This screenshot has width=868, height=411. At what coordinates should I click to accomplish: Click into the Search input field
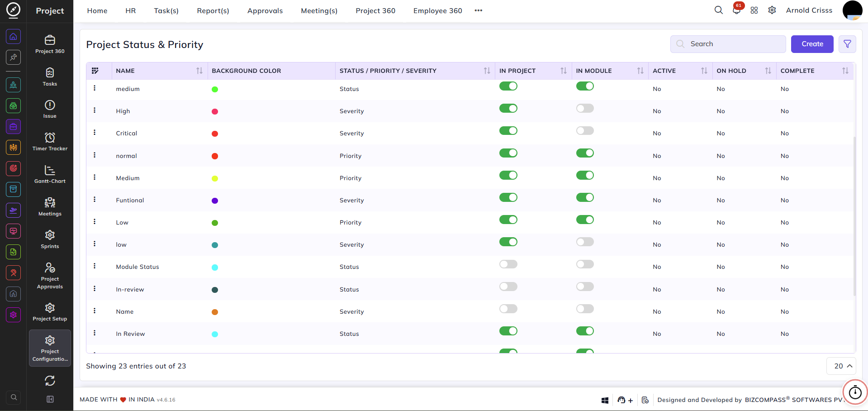(728, 44)
